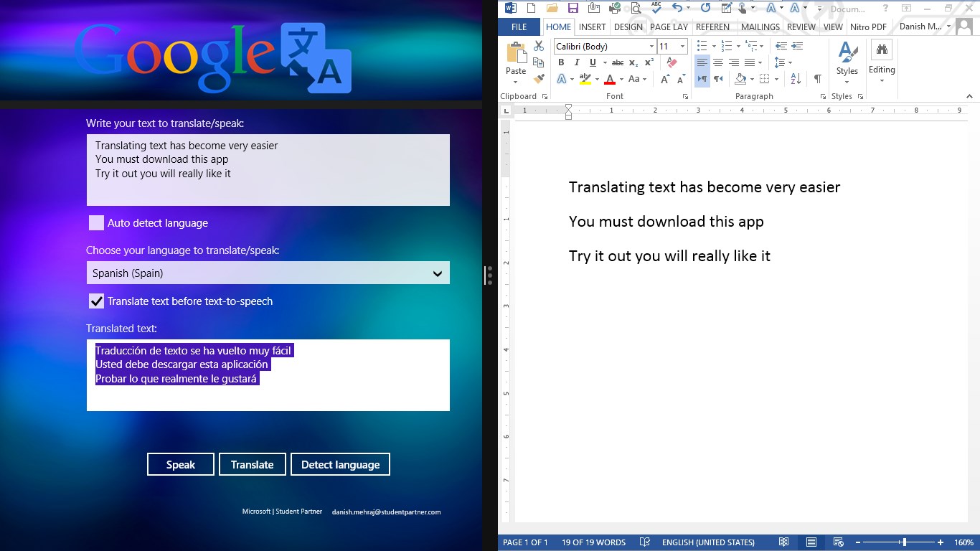
Task: Open the font size 11 dropdown
Action: [682, 46]
